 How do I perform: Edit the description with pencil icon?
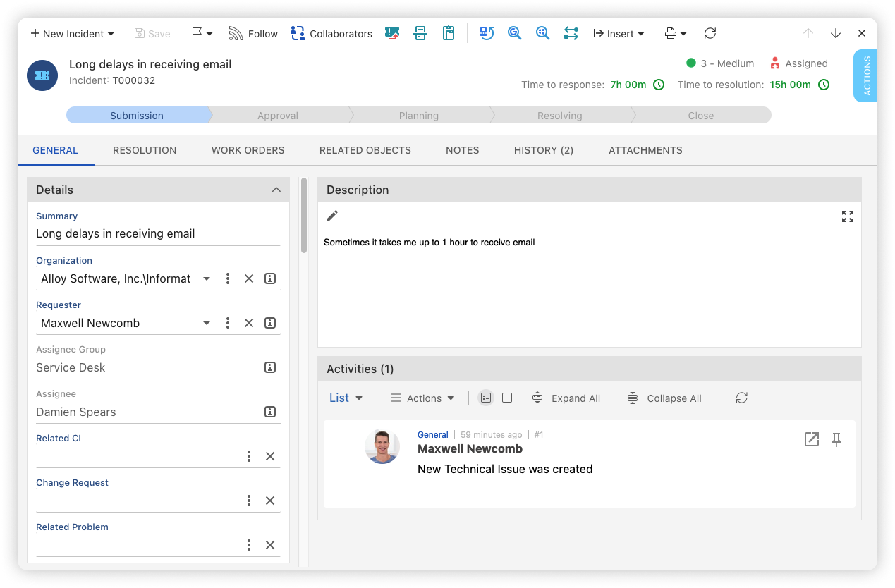coord(332,216)
